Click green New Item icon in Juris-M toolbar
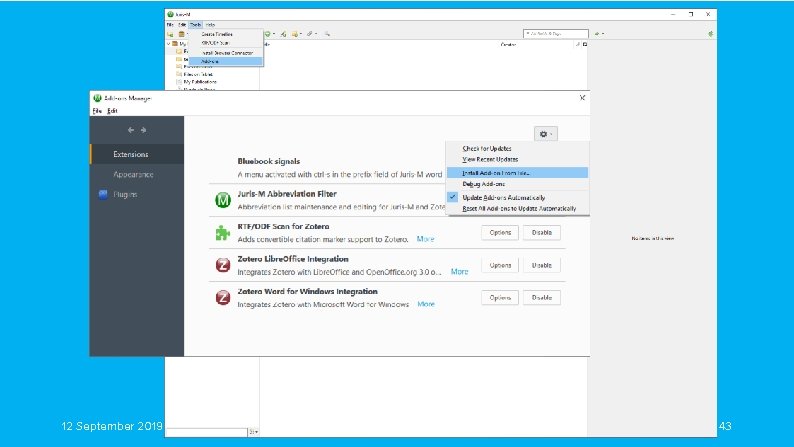 click(267, 34)
